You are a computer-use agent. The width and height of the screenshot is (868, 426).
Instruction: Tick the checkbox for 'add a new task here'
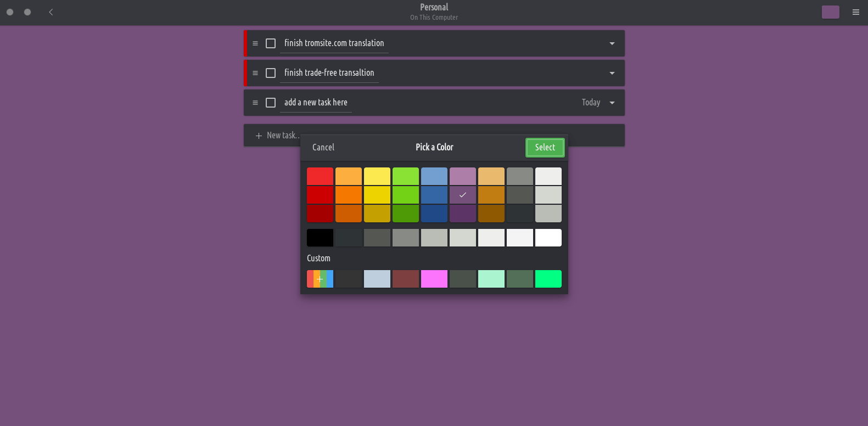point(271,103)
